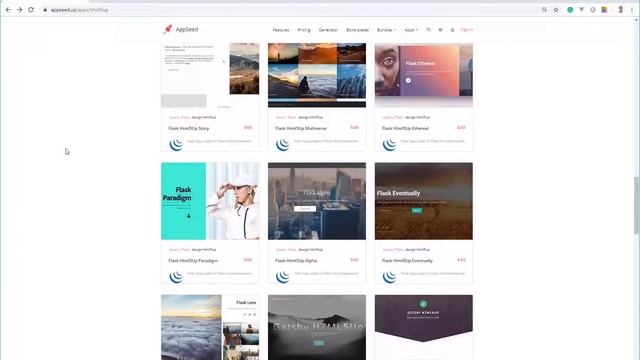
Task: Open the Flask Html5Up Eventually title link
Action: pos(407,260)
